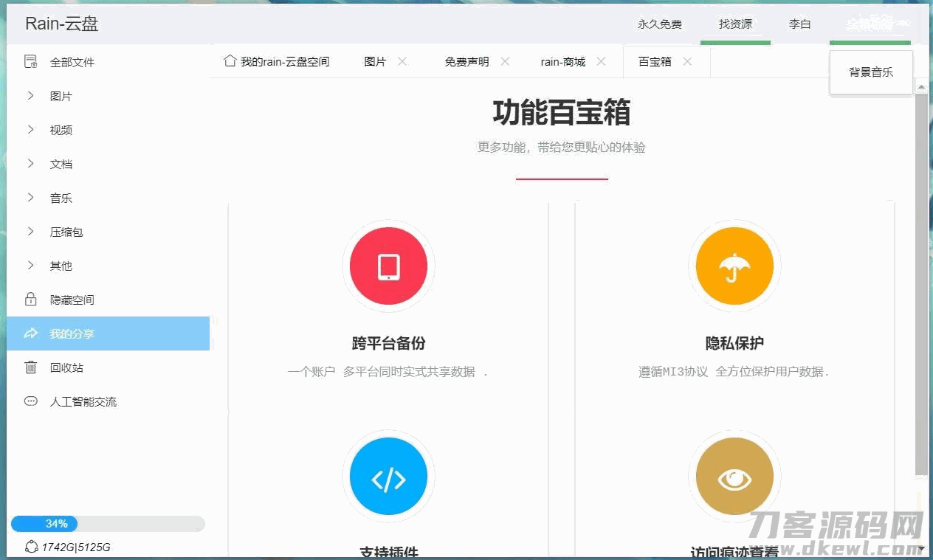Switch to 我的rain-云盘空间 home tab

277,62
